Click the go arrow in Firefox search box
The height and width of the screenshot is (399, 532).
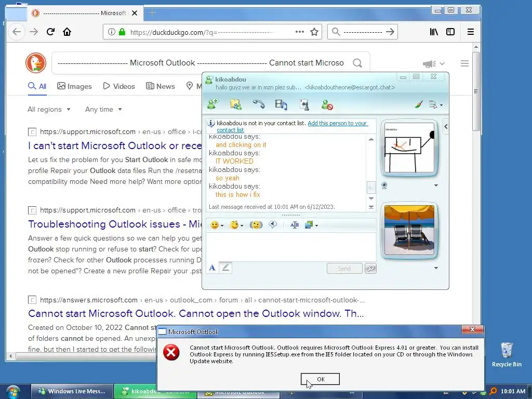point(390,32)
